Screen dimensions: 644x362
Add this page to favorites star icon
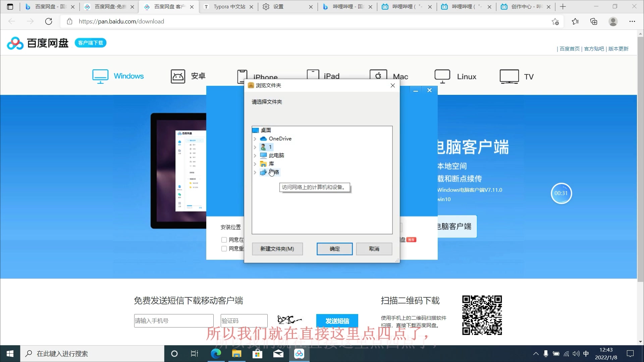555,21
